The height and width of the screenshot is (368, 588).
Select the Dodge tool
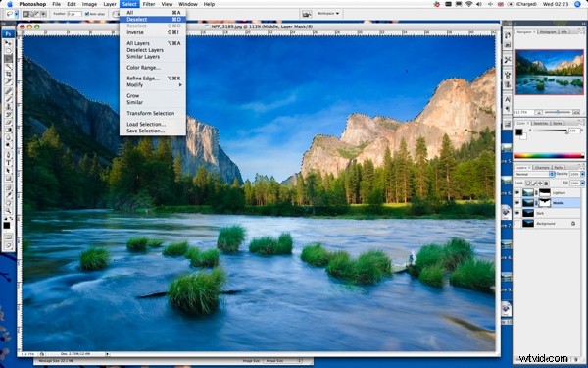8,145
